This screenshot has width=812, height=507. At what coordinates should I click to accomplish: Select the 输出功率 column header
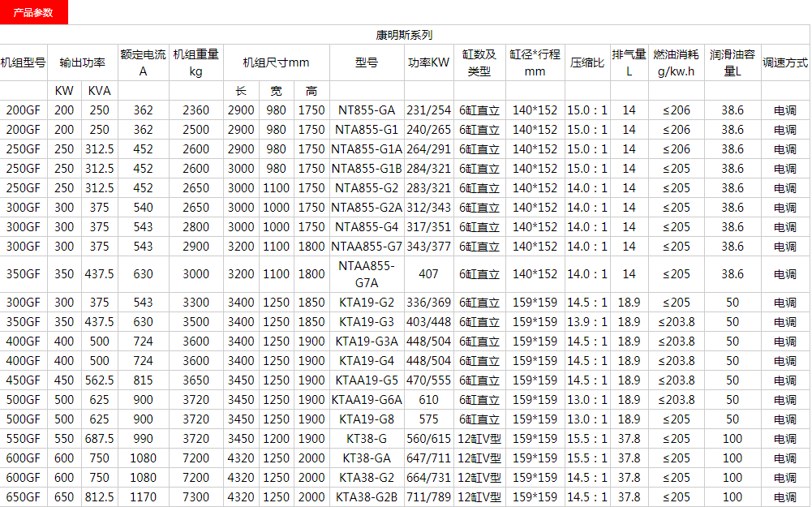83,62
